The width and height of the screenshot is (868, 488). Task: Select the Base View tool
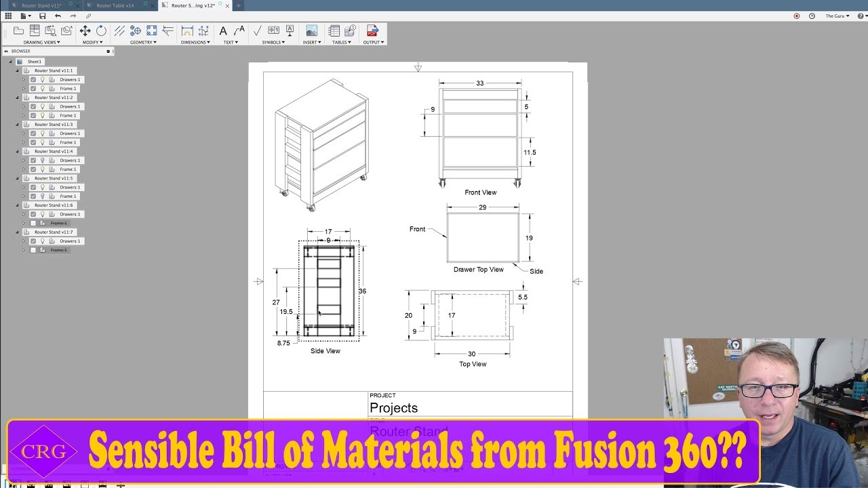click(x=18, y=30)
